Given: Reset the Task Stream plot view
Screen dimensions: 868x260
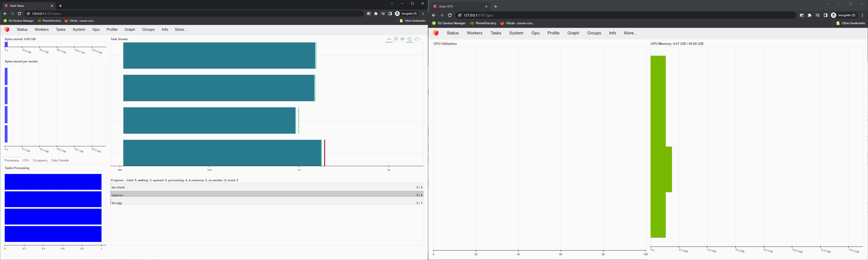Looking at the screenshot, I should (417, 39).
